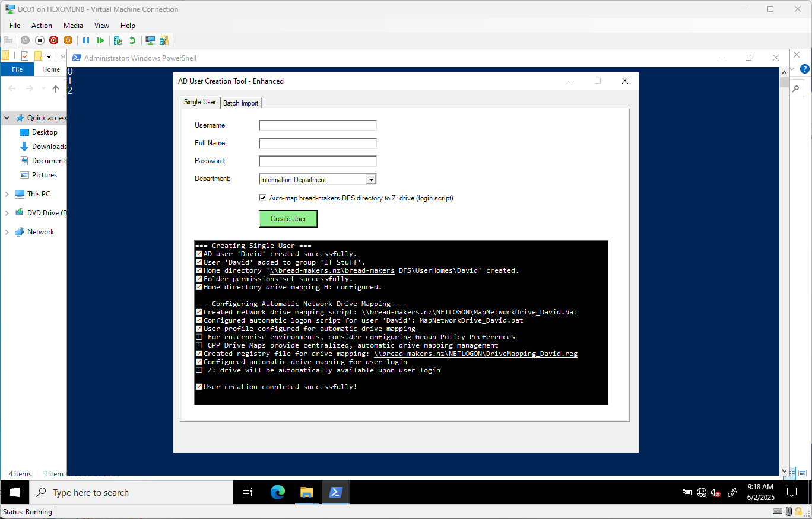The image size is (812, 519).
Task: Click the Explorer search magnifier icon
Action: pyautogui.click(x=796, y=89)
